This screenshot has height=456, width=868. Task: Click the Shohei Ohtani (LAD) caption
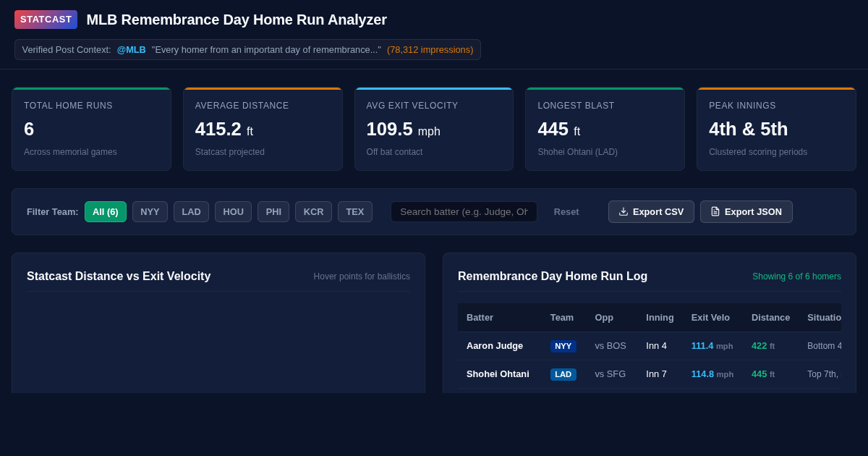[x=578, y=152]
